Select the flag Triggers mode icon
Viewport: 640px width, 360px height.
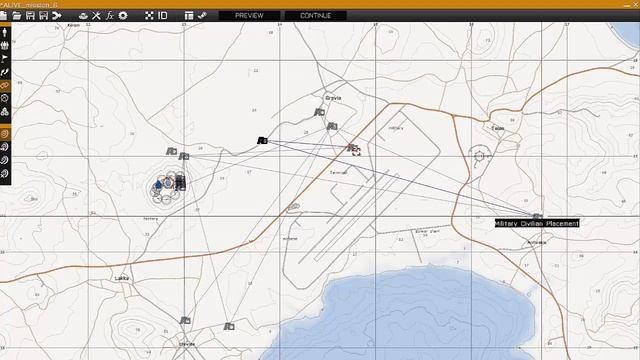click(5, 58)
